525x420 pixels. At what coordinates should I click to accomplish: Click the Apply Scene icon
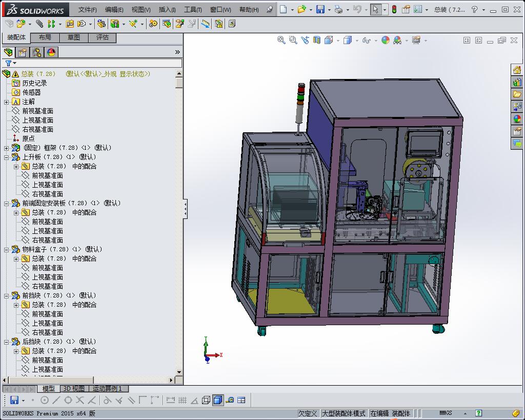(x=397, y=40)
